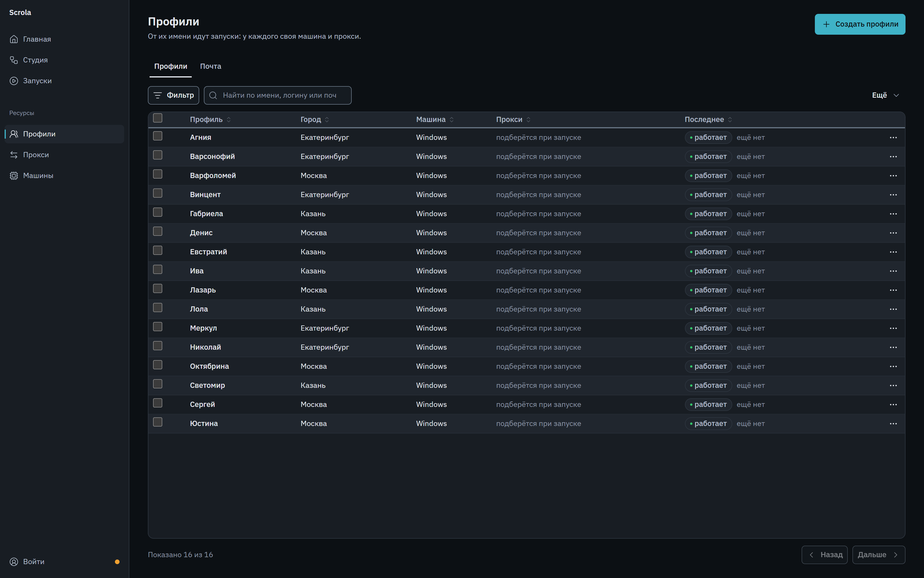Screen dimensions: 924x578
Task: Open the Машины chip icon
Action: coord(14,175)
